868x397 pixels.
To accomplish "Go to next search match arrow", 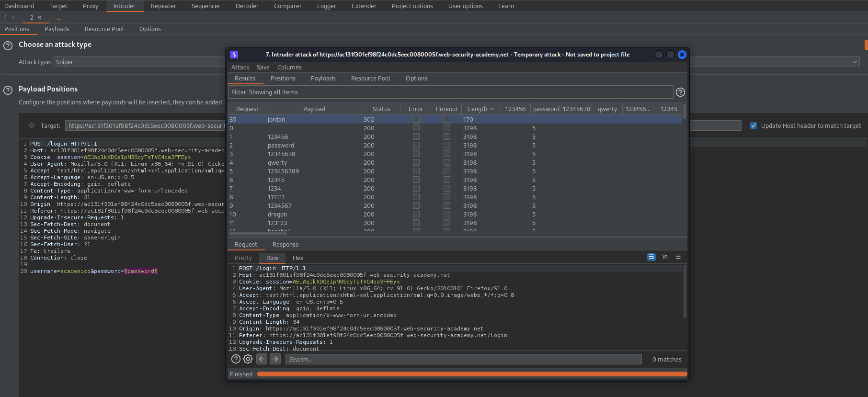I will point(275,359).
